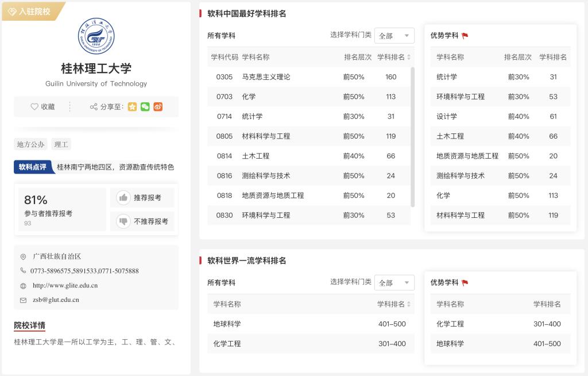
Task: Open 学科门类 dropdown in world subject ranking
Action: tap(394, 283)
